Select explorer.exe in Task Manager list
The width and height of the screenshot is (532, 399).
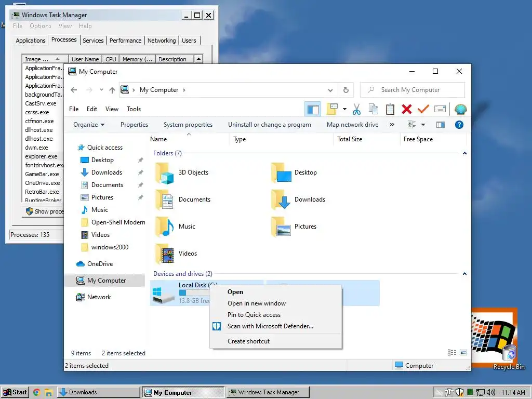point(42,157)
